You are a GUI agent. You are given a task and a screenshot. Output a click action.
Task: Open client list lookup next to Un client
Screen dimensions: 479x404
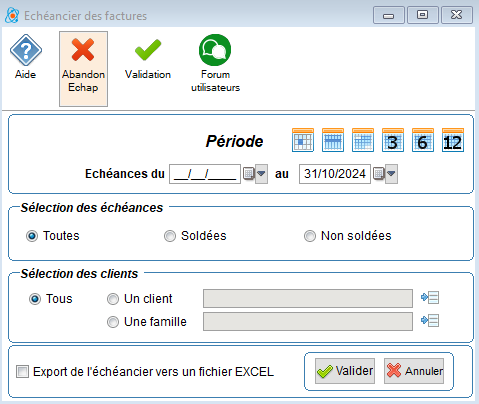tap(430, 297)
